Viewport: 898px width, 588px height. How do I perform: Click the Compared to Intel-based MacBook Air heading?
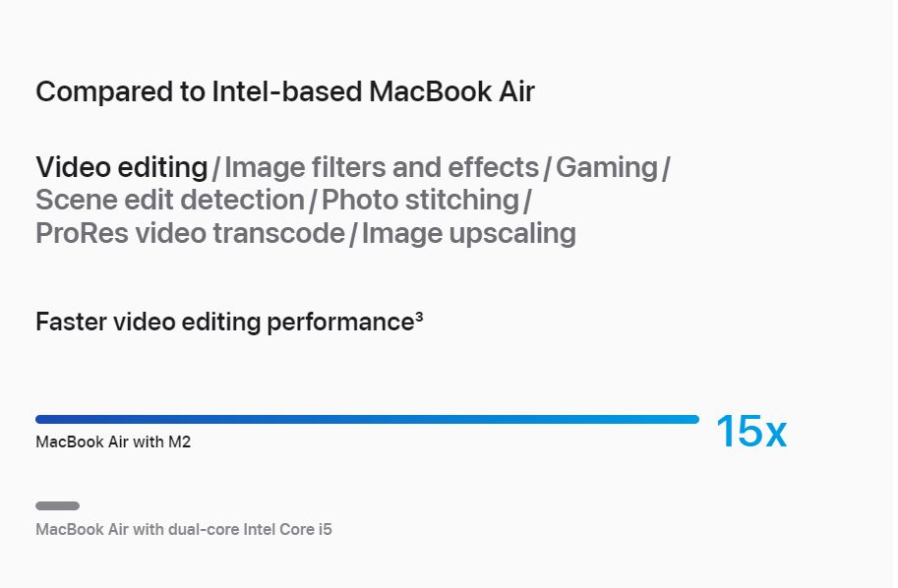[x=285, y=91]
